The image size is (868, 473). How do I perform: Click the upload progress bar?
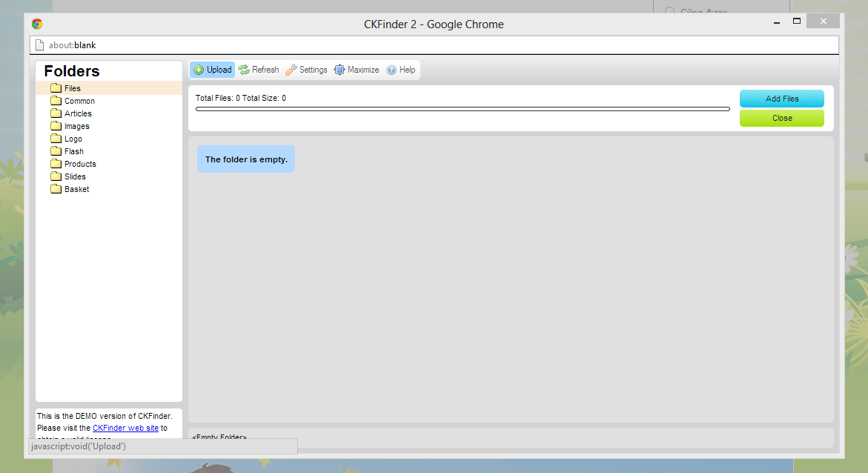coord(463,109)
